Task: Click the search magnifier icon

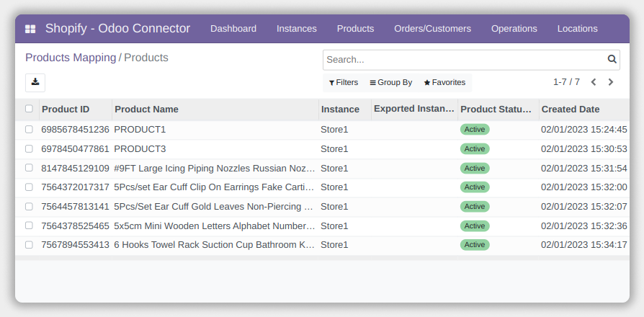Action: 612,60
